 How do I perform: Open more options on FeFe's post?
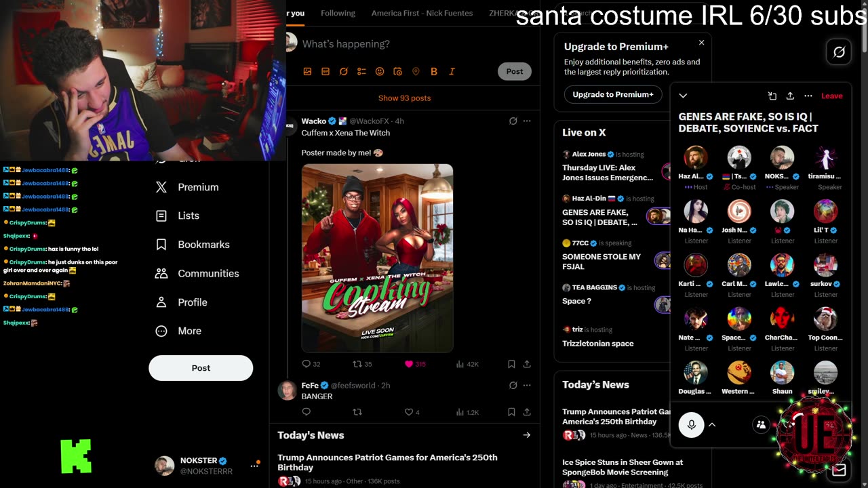point(527,385)
